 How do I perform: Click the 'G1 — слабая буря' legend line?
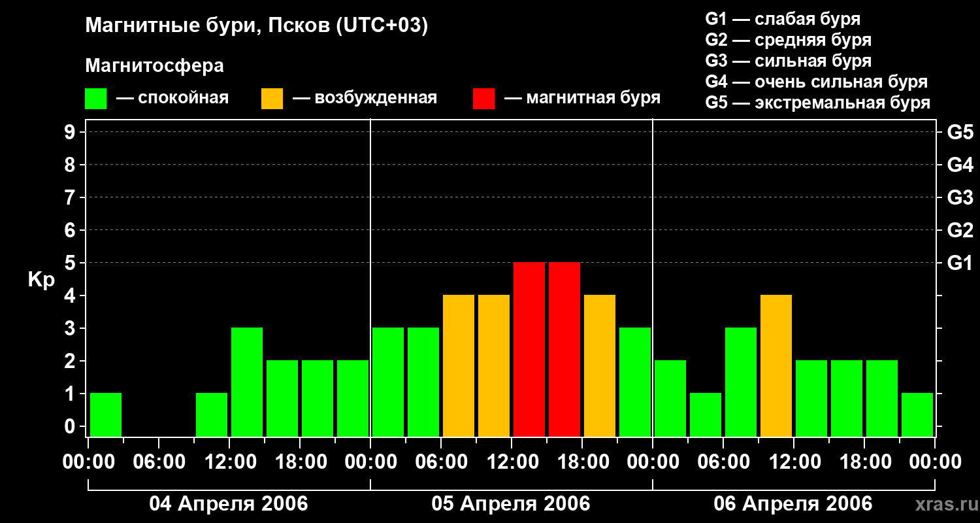(783, 19)
